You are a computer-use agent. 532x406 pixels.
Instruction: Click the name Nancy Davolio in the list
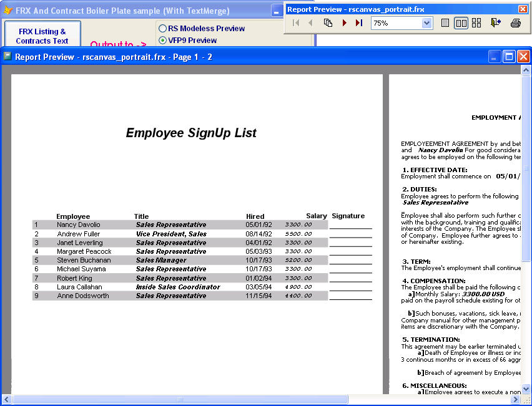(79, 225)
